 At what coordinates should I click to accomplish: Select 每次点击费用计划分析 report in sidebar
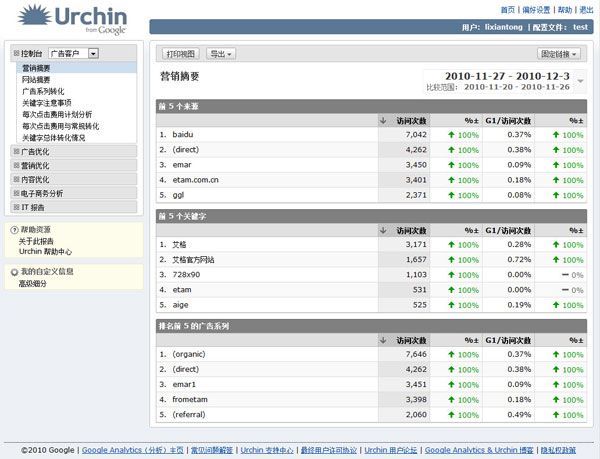tap(57, 114)
